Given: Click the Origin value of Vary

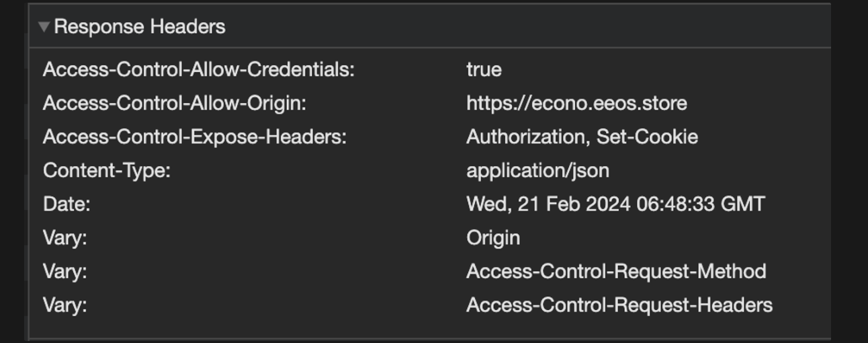Looking at the screenshot, I should [x=493, y=238].
